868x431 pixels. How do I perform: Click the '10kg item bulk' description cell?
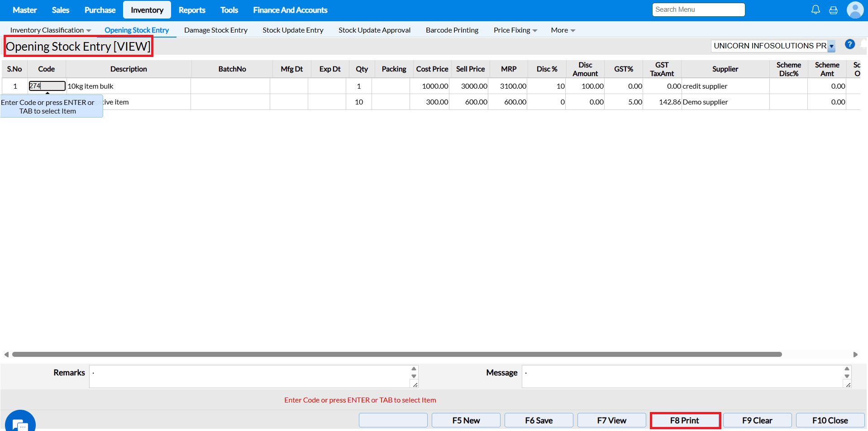[x=129, y=86]
